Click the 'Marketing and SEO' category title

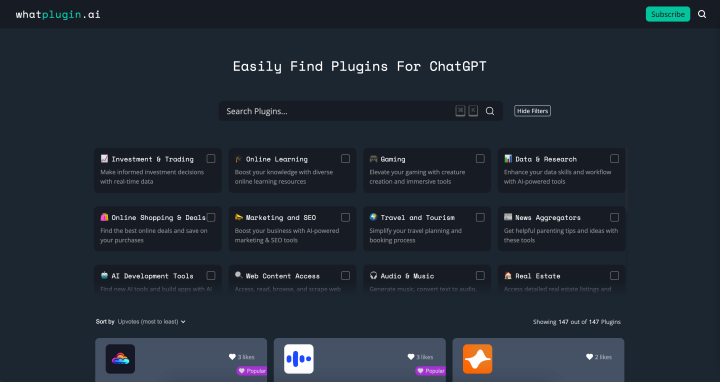click(281, 218)
